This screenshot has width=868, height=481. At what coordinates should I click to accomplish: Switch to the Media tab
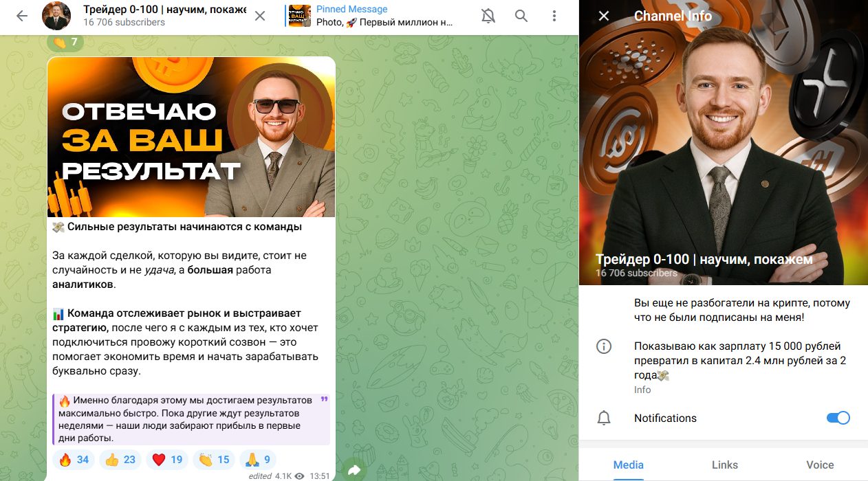628,465
